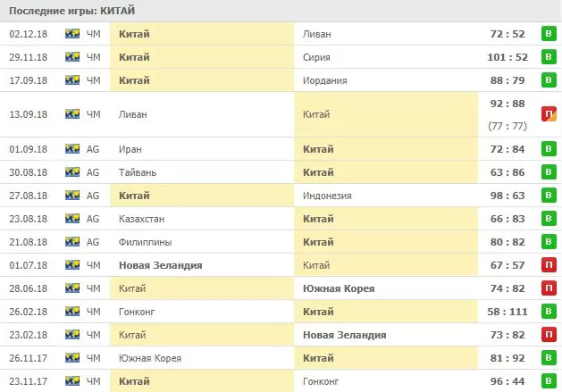Viewport: 562px width, 392px height.
Task: Click the flag icon in the 01.09.18 row
Action: pos(72,149)
